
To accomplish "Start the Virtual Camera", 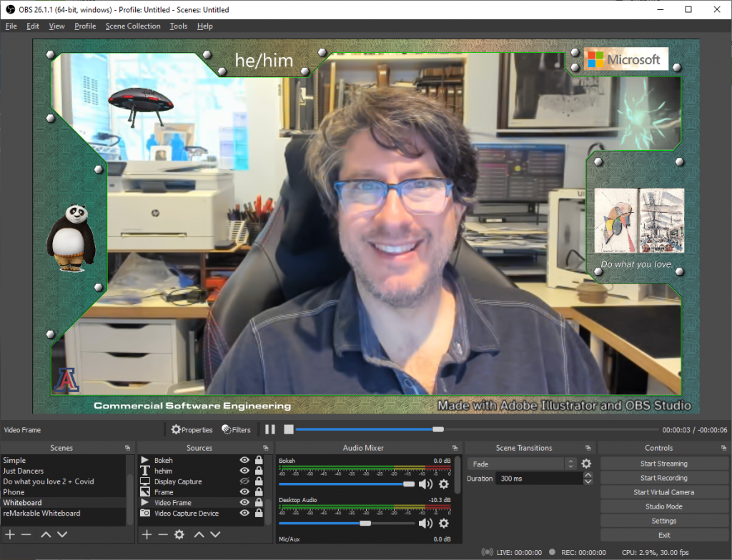I will point(664,492).
